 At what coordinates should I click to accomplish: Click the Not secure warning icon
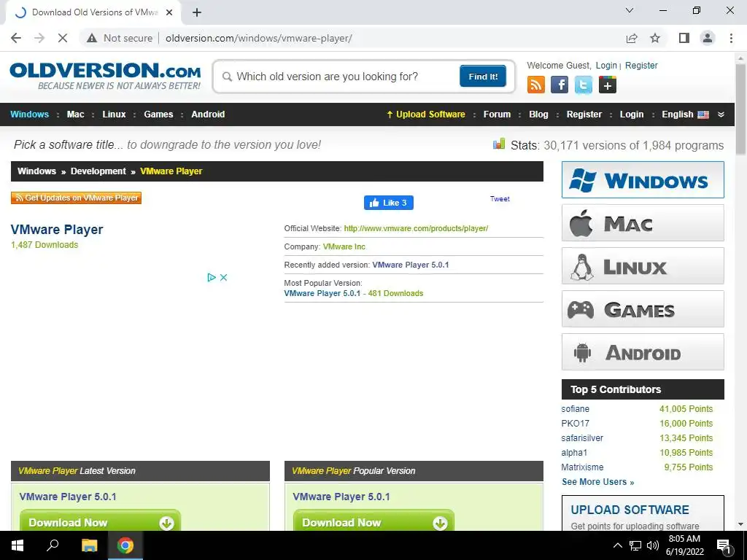(x=92, y=38)
